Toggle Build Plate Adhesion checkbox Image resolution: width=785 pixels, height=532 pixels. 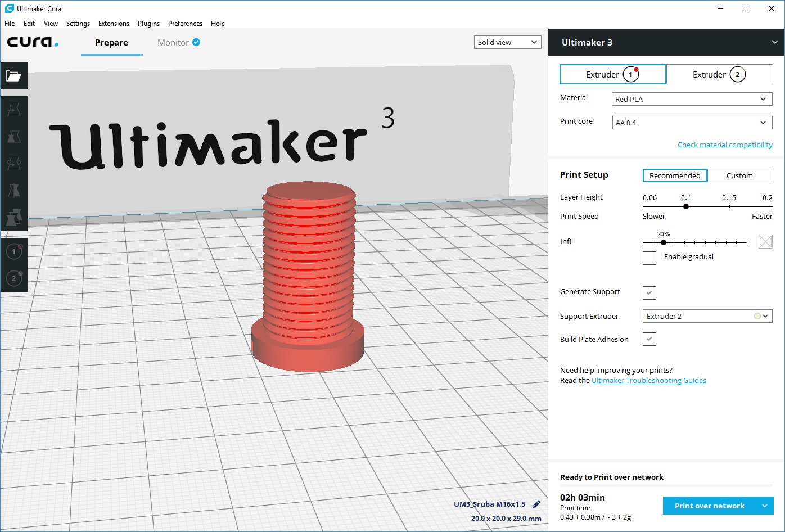(x=649, y=339)
